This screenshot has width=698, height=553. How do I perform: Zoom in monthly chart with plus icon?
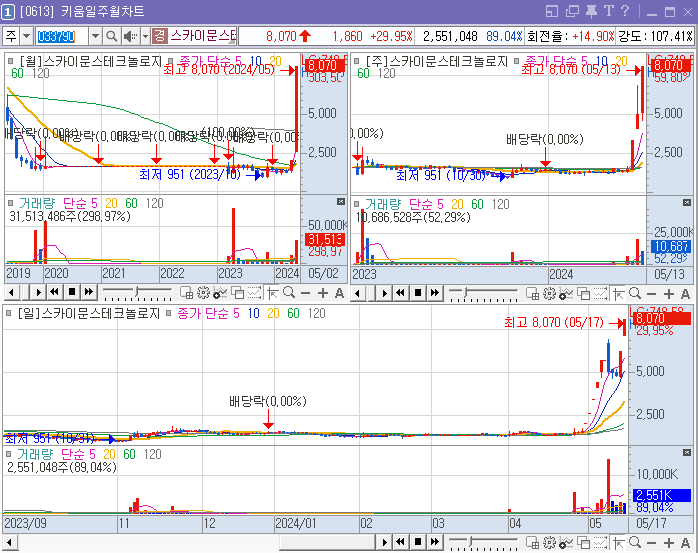[x=323, y=293]
